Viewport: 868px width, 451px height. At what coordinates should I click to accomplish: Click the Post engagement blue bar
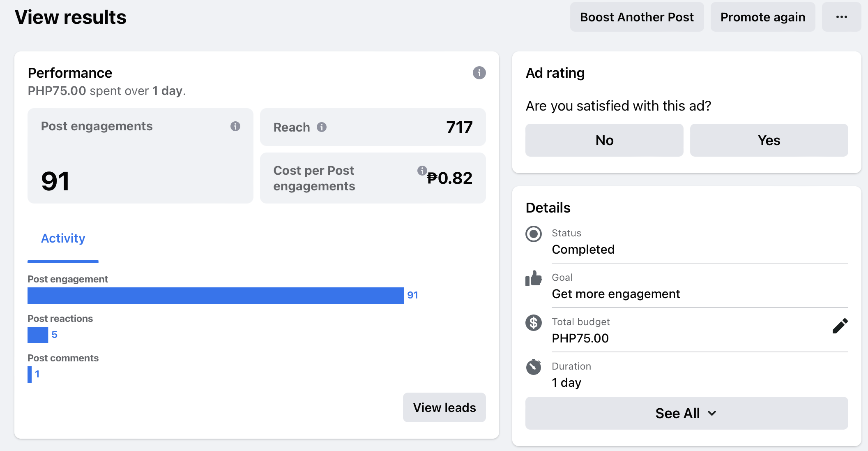[x=215, y=296]
